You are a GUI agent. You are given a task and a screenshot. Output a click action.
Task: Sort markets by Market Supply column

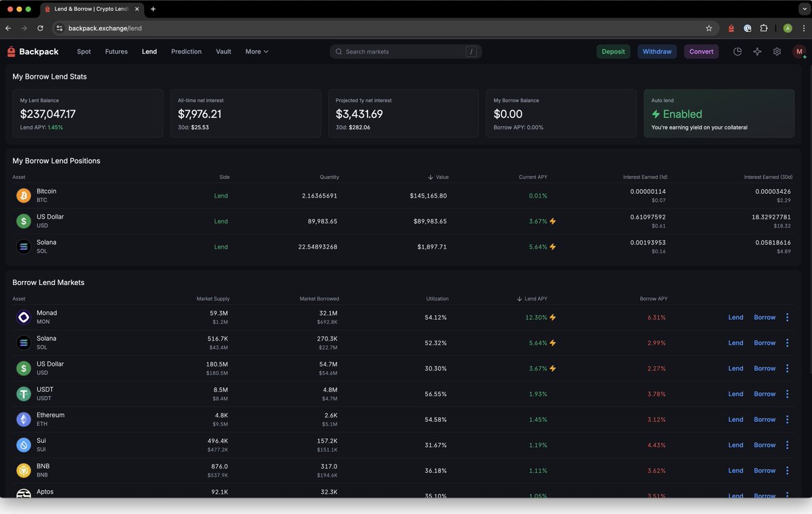point(213,299)
